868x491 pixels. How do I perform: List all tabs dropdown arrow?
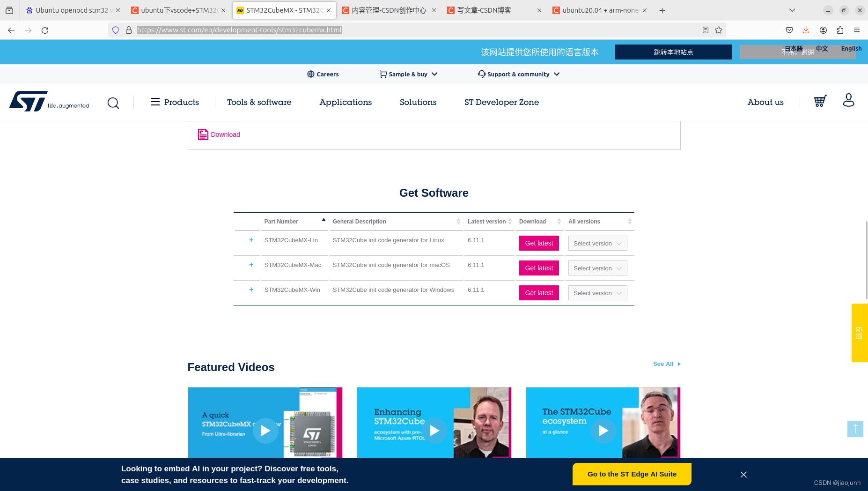[792, 10]
